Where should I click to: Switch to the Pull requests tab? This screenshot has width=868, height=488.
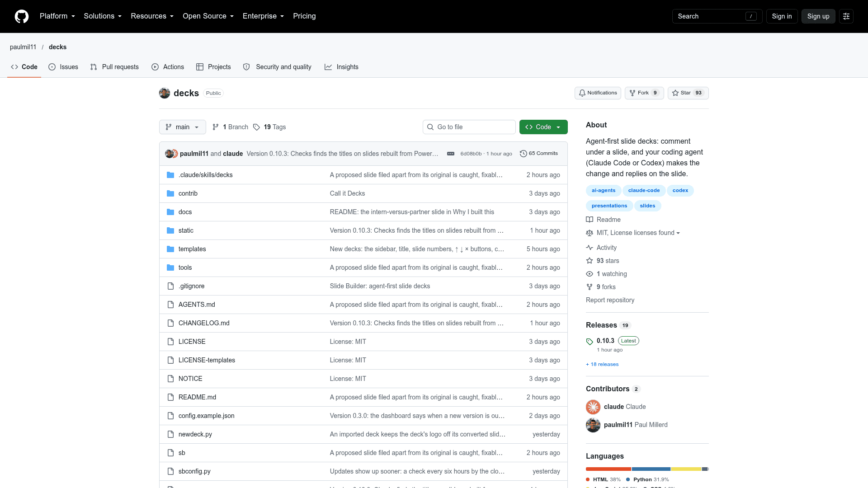click(114, 67)
